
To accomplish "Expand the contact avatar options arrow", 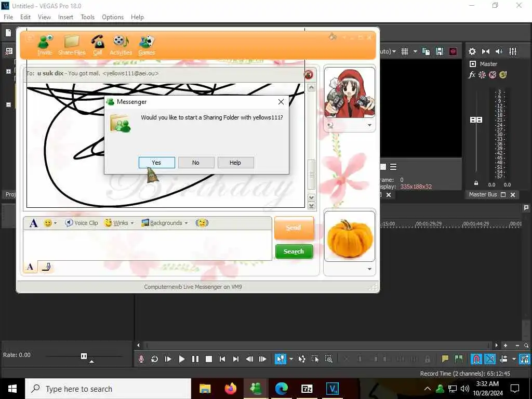I will point(369,125).
